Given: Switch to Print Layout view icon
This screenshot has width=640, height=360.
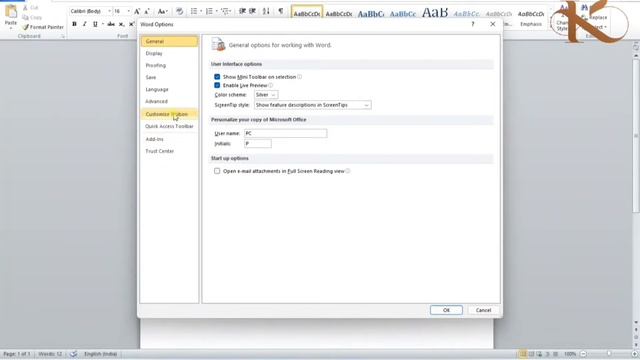Looking at the screenshot, I should tap(522, 354).
